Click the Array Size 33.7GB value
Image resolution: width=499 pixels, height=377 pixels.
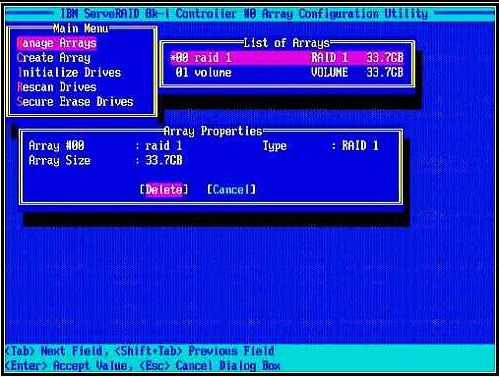(164, 161)
